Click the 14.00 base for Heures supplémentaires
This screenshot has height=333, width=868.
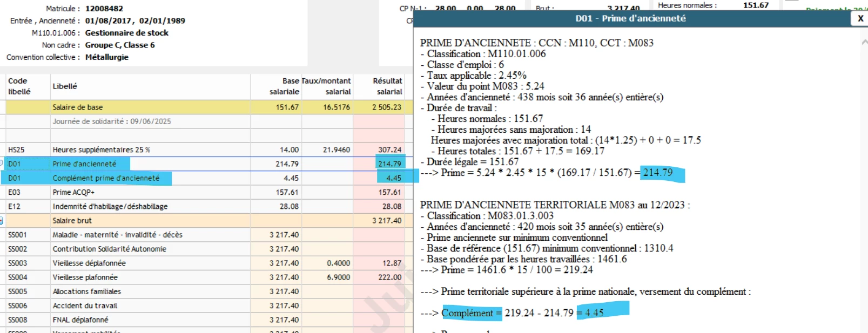coord(289,150)
